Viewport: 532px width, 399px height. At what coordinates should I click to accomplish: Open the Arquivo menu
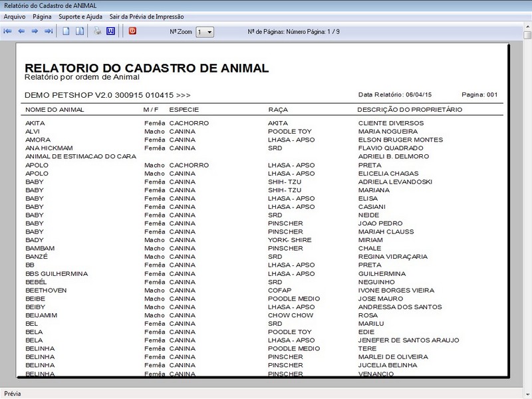pyautogui.click(x=15, y=17)
